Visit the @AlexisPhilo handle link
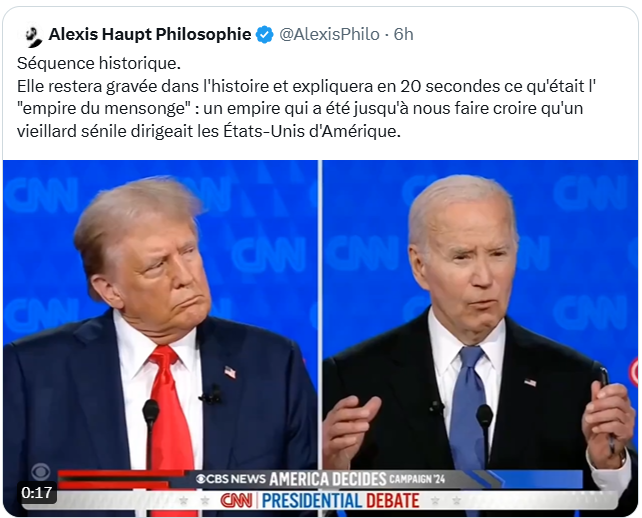 [x=329, y=34]
